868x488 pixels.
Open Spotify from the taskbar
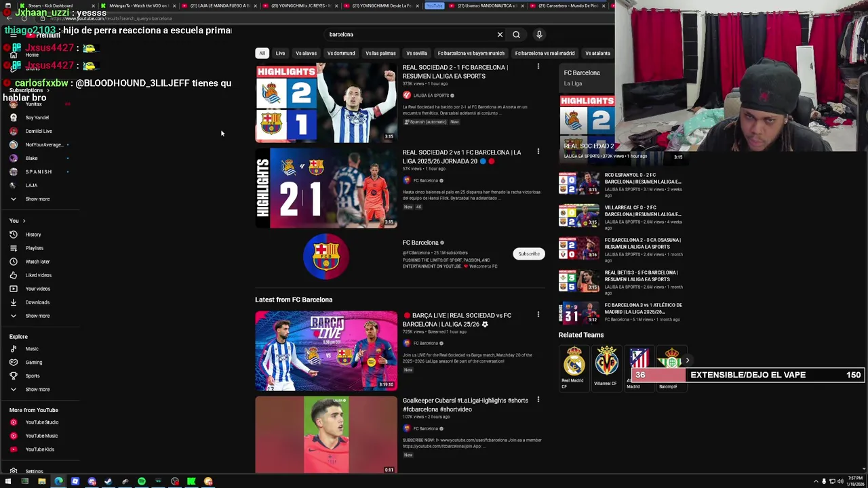142,482
